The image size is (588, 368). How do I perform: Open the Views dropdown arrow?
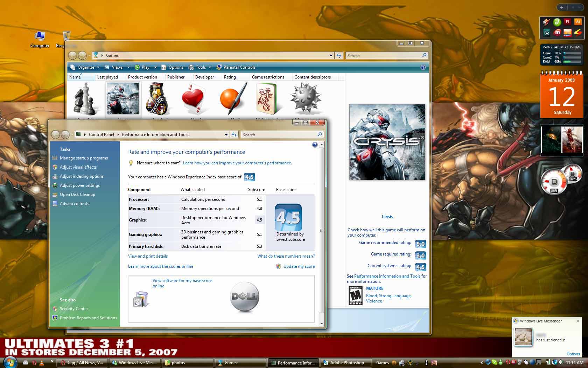click(x=128, y=67)
